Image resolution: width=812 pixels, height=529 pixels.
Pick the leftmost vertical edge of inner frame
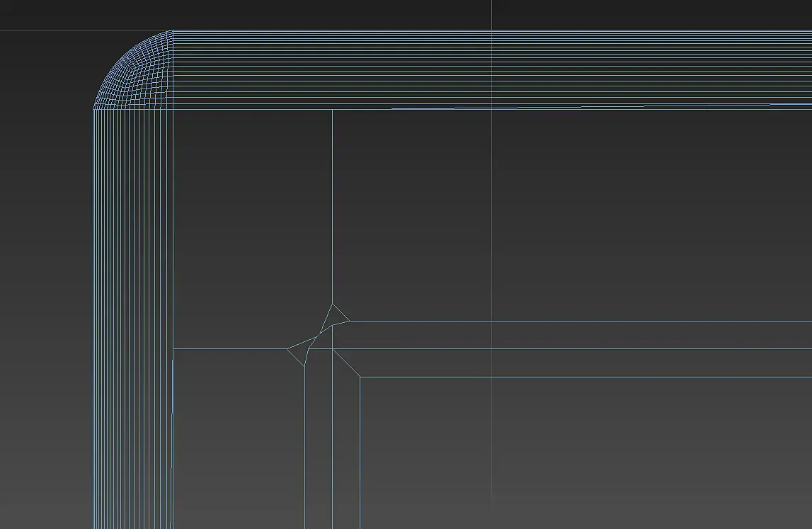pyautogui.click(x=304, y=447)
